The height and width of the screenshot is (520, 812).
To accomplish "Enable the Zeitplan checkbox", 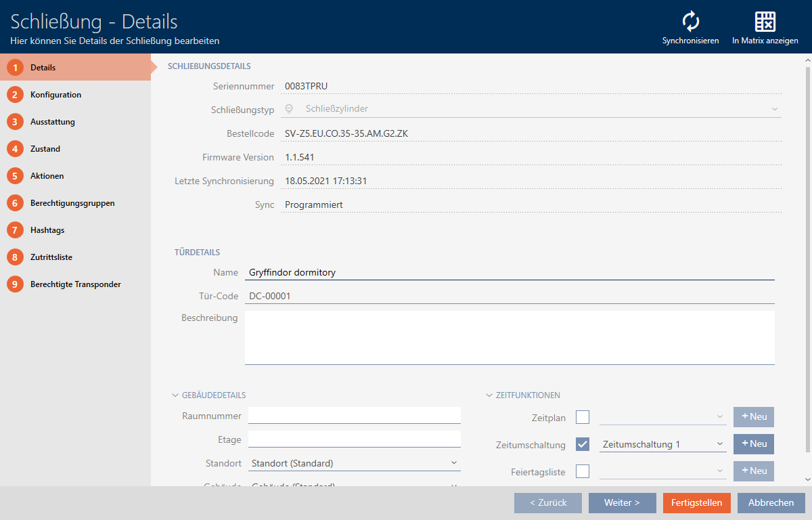I will point(583,417).
